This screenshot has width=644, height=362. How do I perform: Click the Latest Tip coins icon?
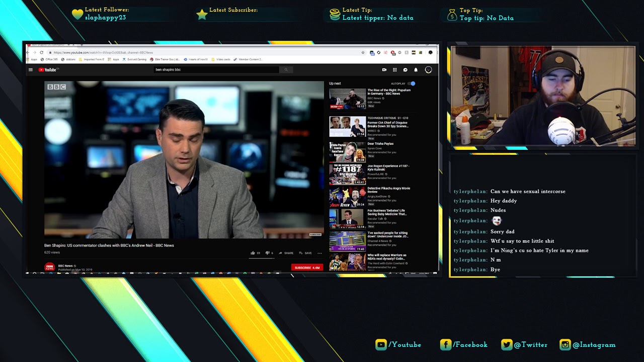click(x=335, y=15)
